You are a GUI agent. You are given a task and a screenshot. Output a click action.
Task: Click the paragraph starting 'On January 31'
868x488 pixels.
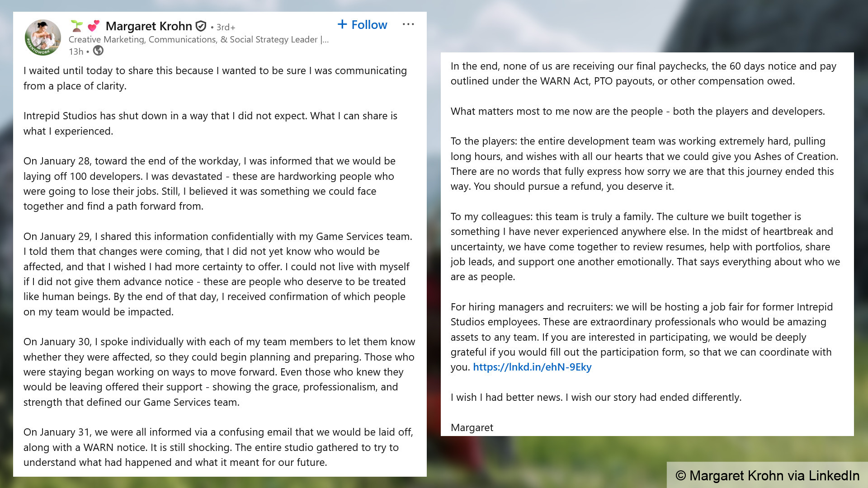[x=218, y=447]
